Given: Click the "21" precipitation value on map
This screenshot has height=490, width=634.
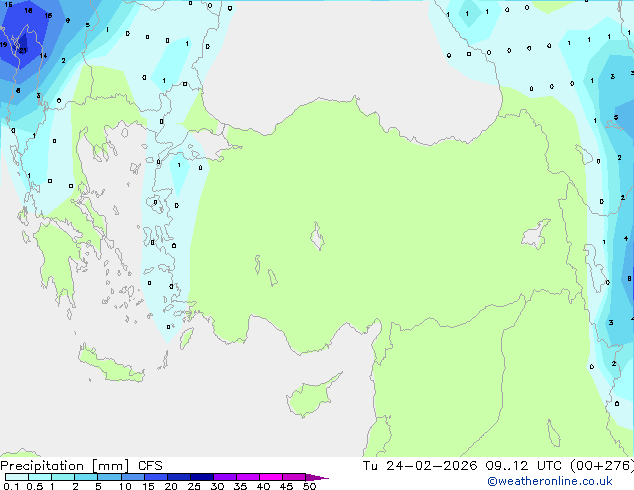Looking at the screenshot, I should (23, 51).
